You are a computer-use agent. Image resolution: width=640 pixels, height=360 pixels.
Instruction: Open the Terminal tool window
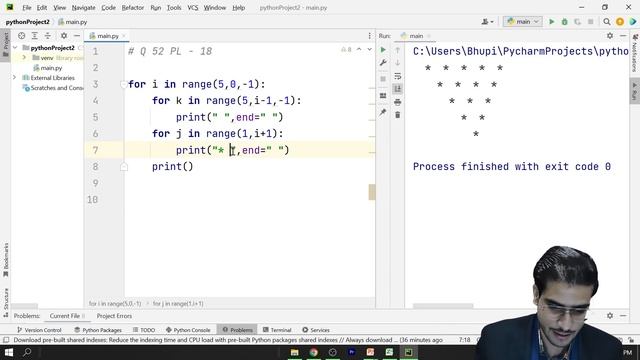277,330
